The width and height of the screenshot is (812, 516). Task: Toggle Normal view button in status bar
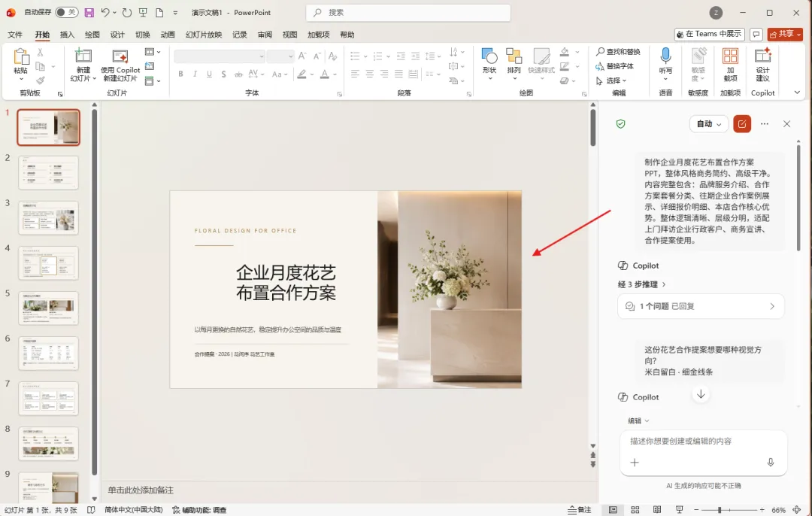613,510
